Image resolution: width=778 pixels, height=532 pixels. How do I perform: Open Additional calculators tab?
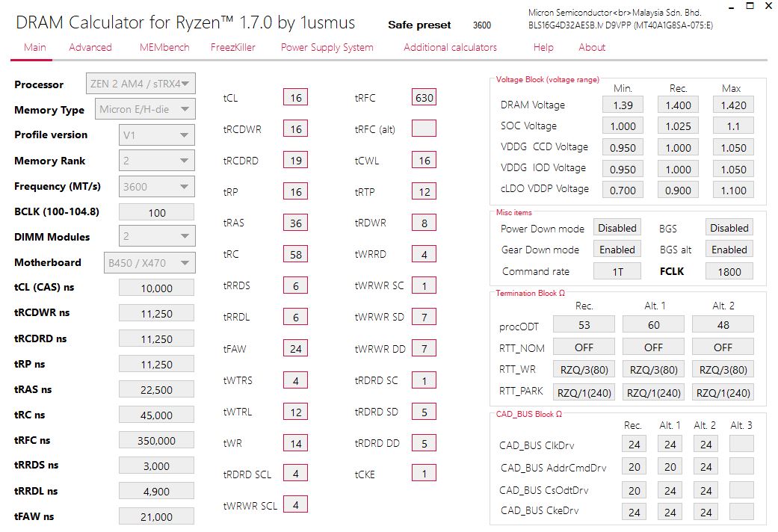(450, 47)
